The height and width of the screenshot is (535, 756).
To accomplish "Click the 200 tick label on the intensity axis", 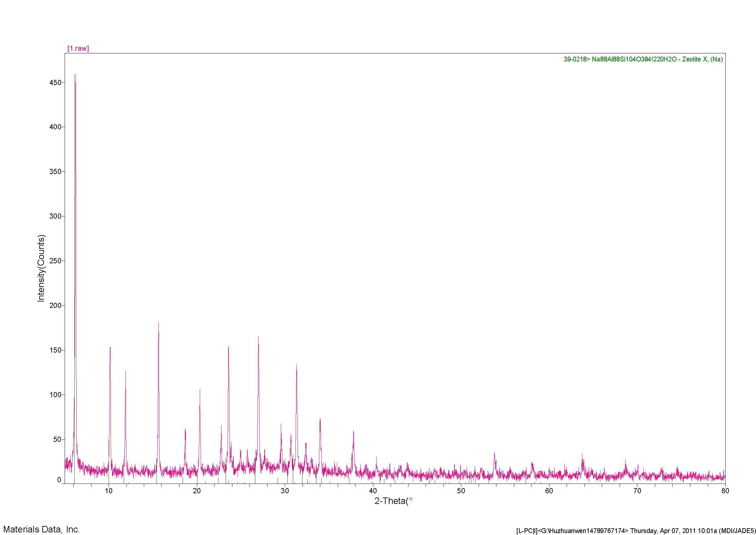I will 55,305.
